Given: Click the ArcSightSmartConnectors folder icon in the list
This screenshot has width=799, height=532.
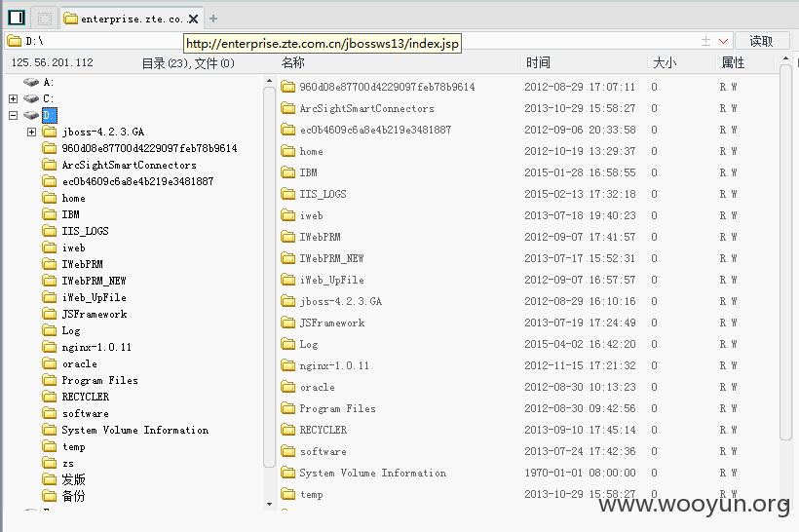Looking at the screenshot, I should click(x=287, y=108).
